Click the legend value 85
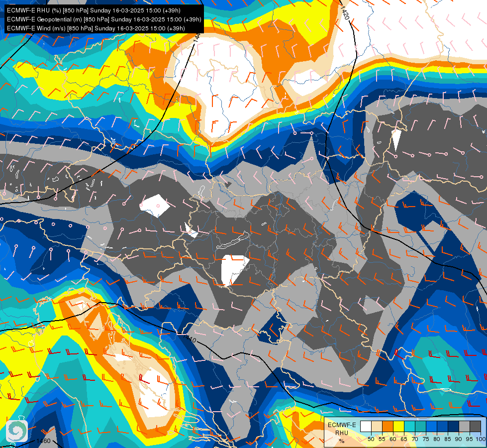Image resolution: width=487 pixels, height=448 pixels. (448, 439)
